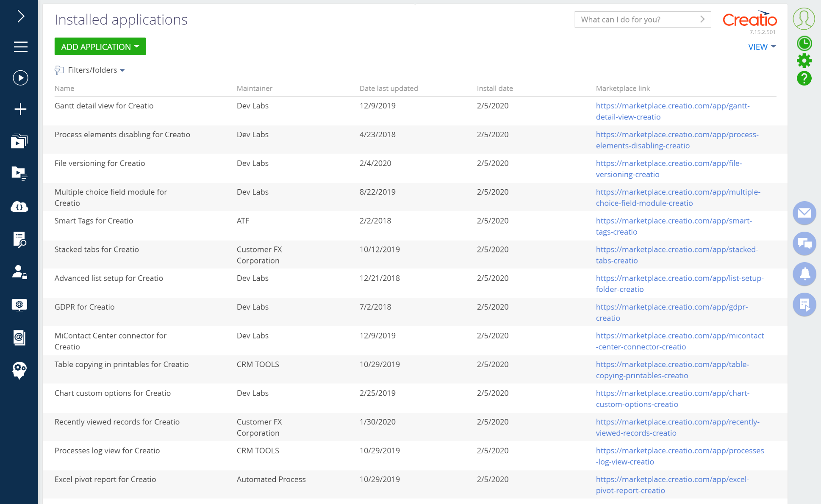The image size is (821, 504).
Task: Open the stacked-tabs-creatio marketplace link
Action: (677, 255)
